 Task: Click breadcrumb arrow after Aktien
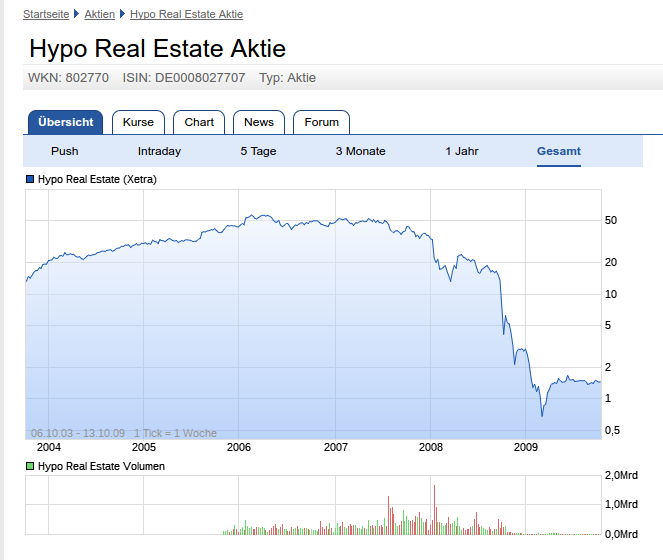pos(123,14)
